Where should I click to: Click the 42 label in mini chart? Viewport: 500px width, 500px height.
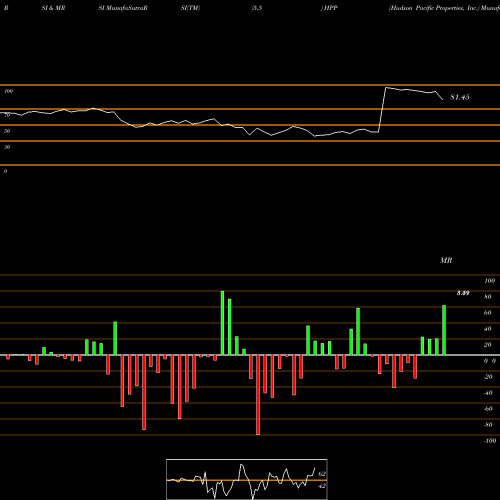[x=322, y=486]
